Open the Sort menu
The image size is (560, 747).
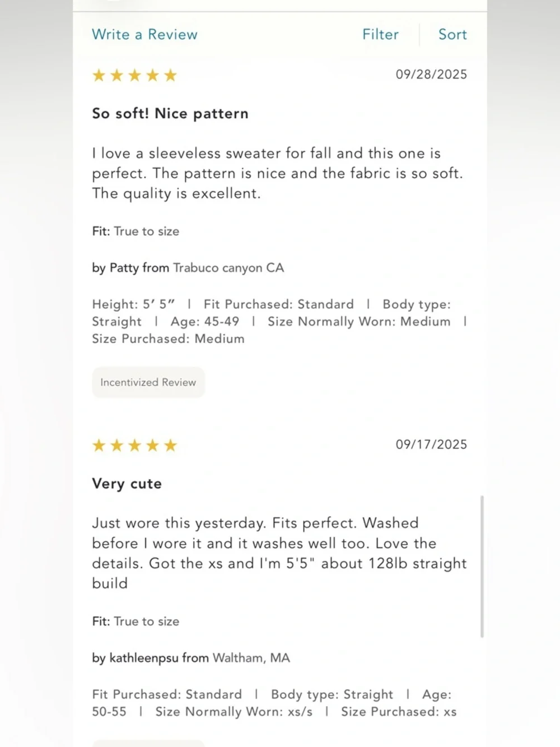point(452,35)
